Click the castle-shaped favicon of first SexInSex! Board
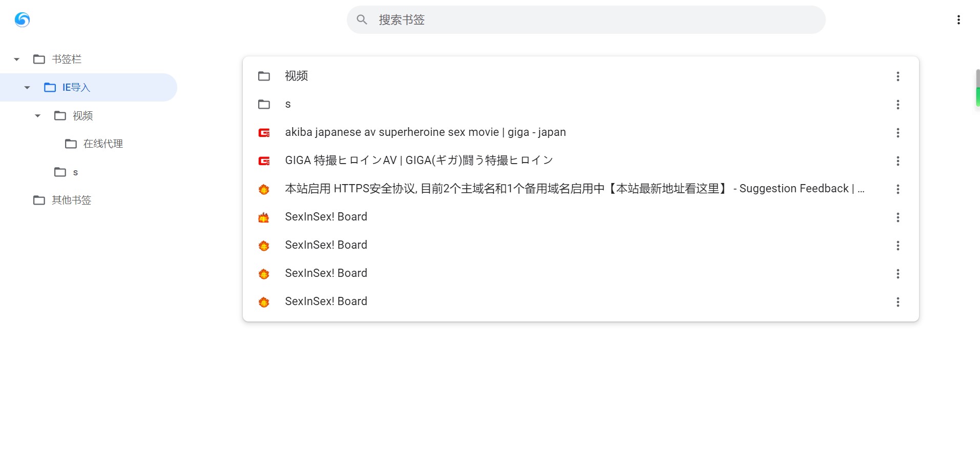 [x=264, y=217]
